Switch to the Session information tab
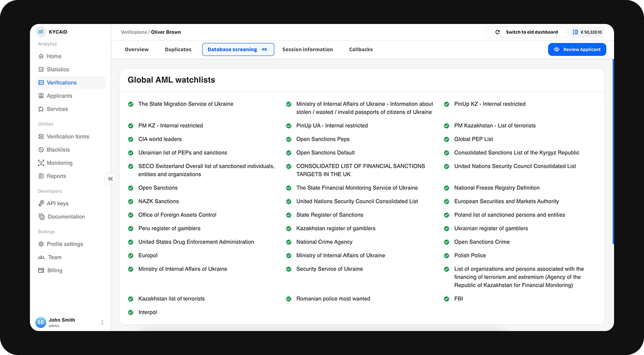The height and width of the screenshot is (355, 644). (308, 49)
